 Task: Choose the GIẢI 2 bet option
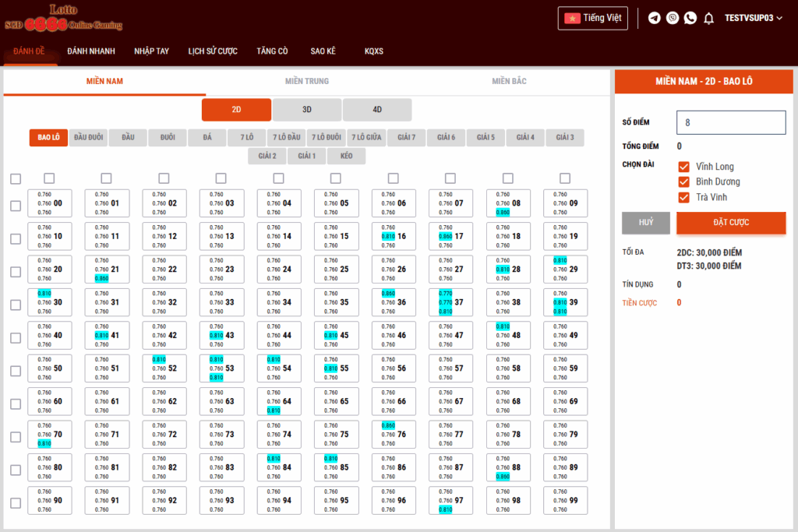click(267, 156)
